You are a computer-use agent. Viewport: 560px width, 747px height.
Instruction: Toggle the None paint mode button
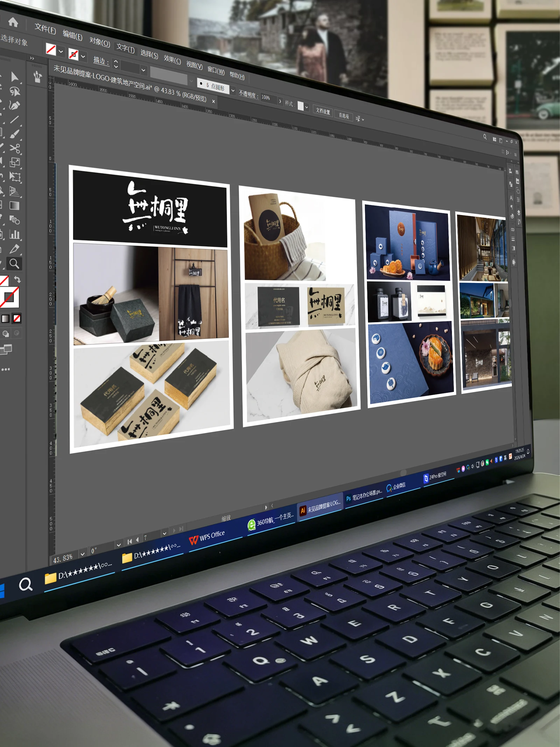click(17, 318)
